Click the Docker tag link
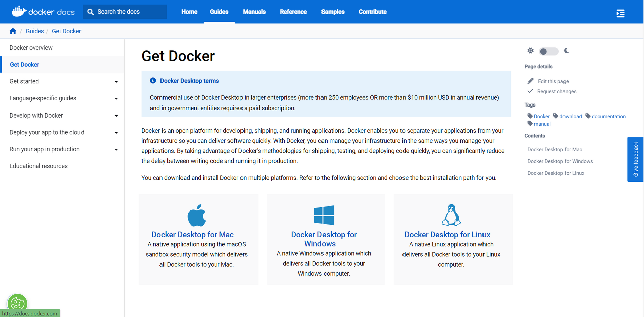The width and height of the screenshot is (644, 317). (x=542, y=117)
